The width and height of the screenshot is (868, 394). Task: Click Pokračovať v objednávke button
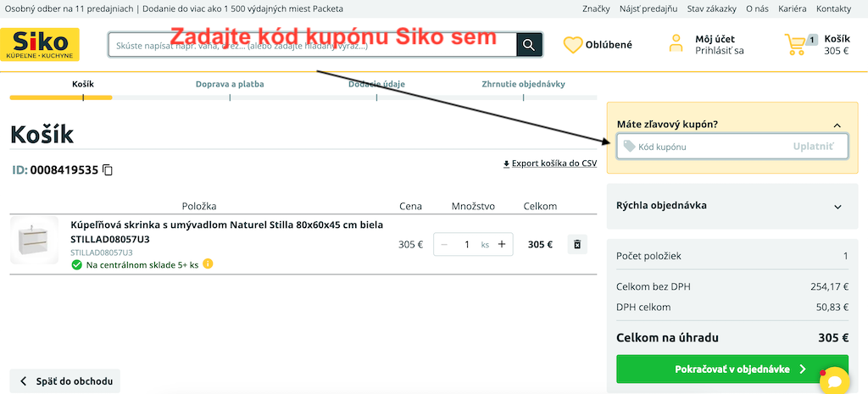point(732,369)
